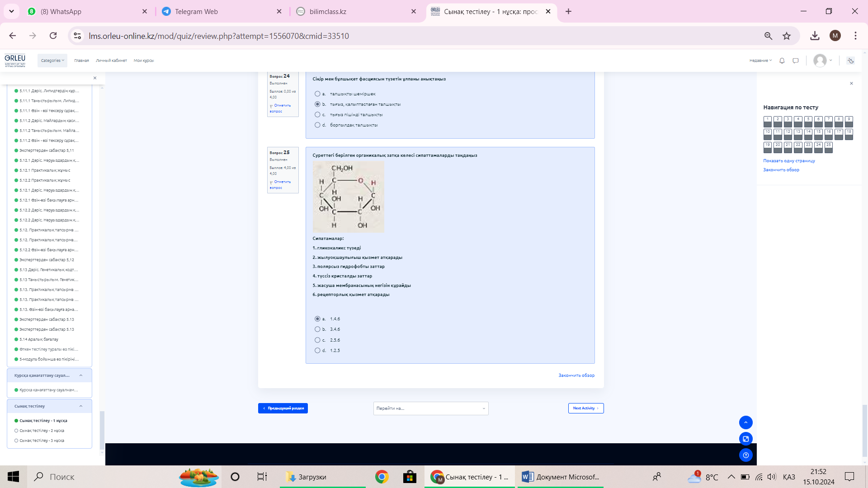Click the Chrome downloads icon
Screen dimensions: 868x488
click(x=815, y=36)
